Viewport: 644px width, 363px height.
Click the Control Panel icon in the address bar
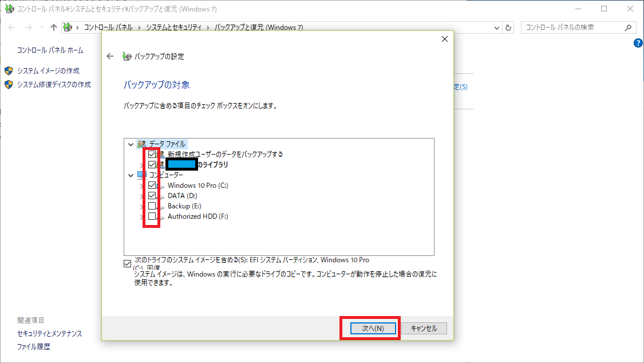click(x=68, y=27)
